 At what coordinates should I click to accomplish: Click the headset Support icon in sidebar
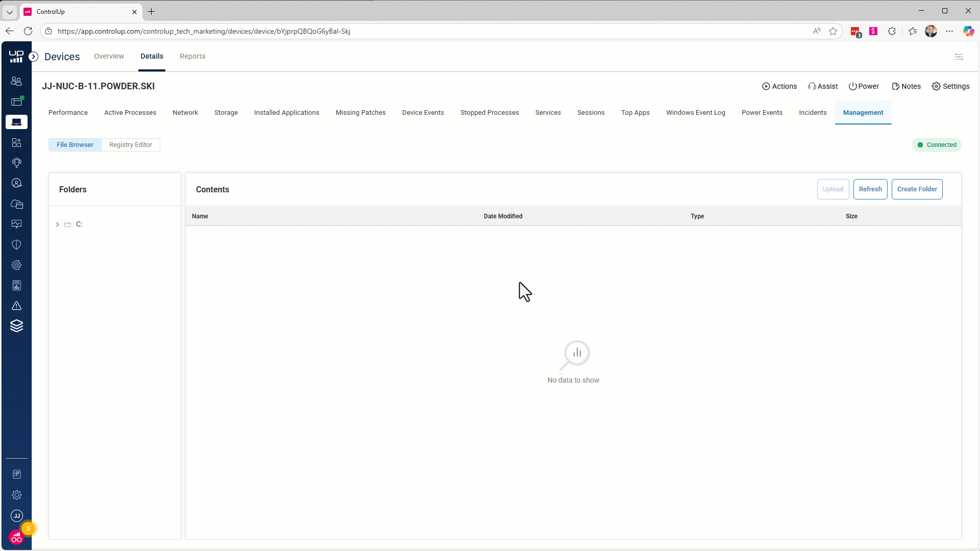16,163
